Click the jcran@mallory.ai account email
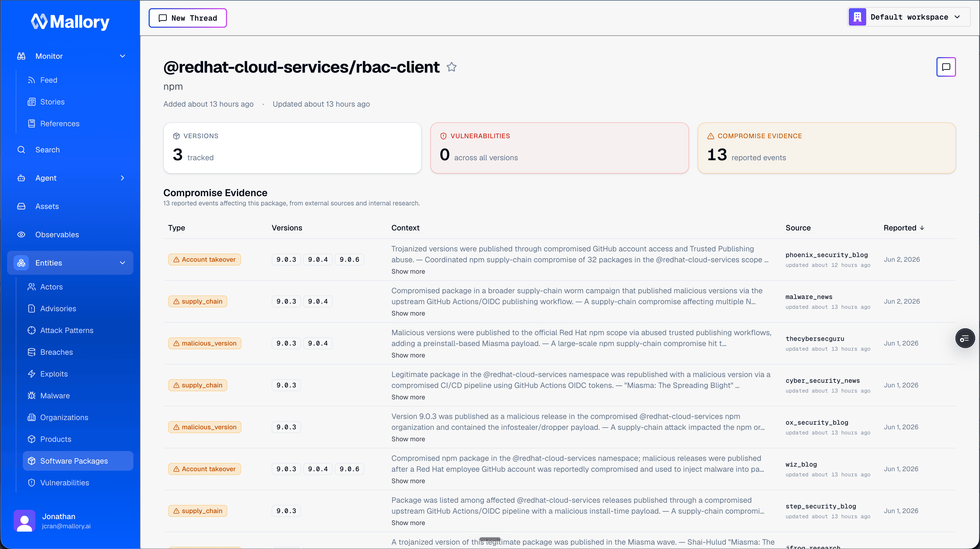The image size is (980, 549). 66,526
